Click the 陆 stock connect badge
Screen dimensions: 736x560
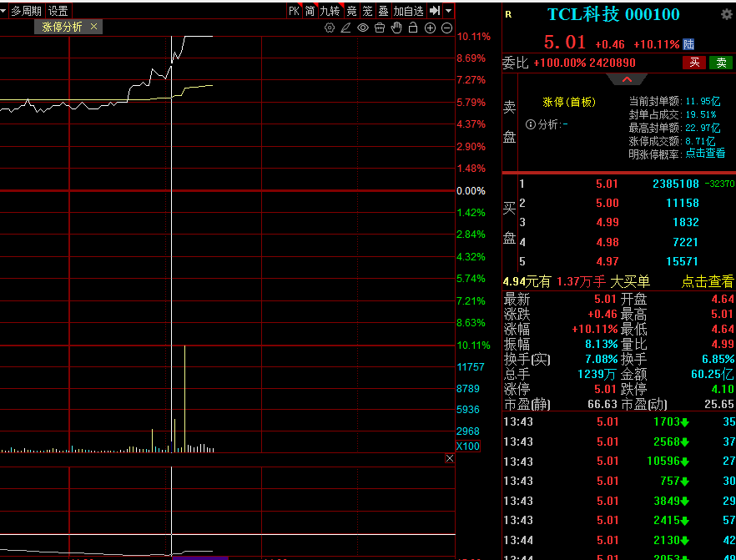[x=688, y=44]
